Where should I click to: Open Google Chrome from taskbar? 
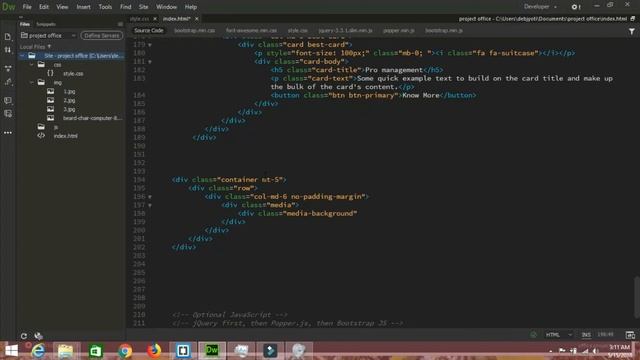(125, 351)
